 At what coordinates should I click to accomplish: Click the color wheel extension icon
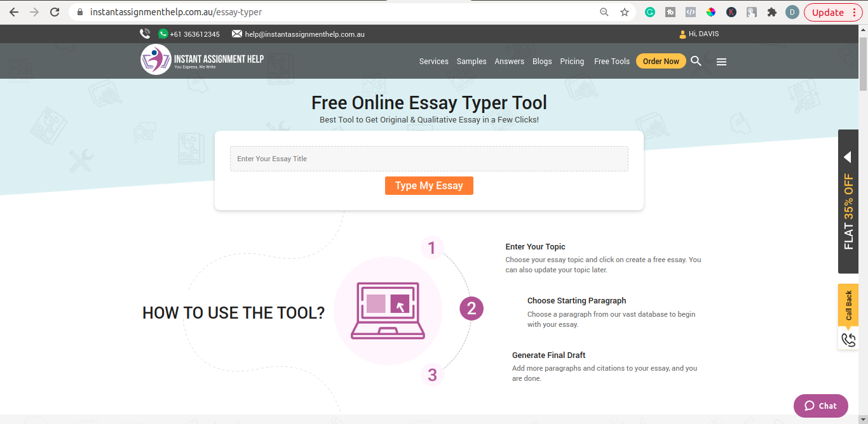(x=710, y=11)
